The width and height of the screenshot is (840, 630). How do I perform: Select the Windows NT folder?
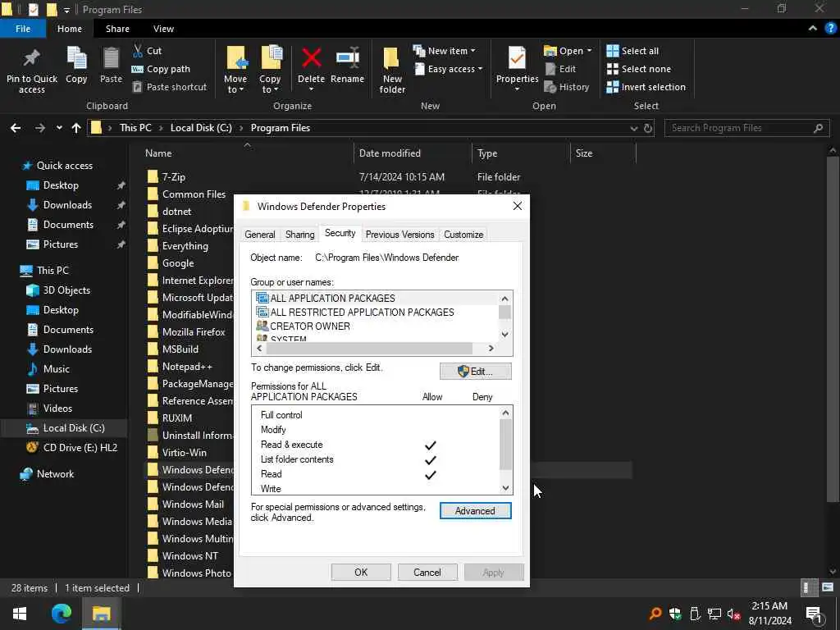pyautogui.click(x=189, y=556)
